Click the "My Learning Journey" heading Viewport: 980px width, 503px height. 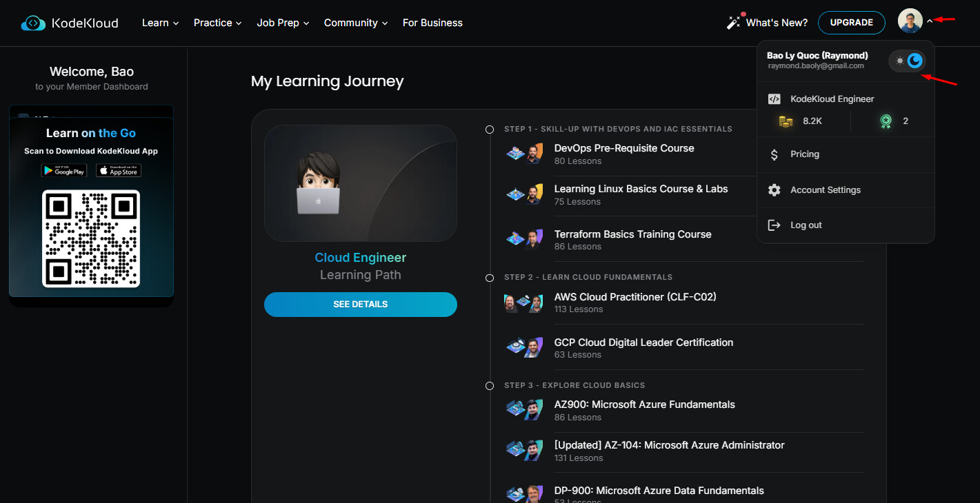328,81
